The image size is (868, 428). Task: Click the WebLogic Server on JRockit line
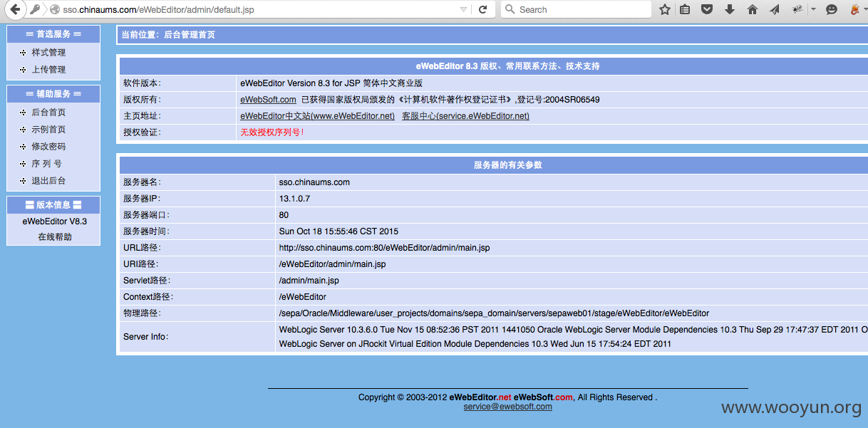pyautogui.click(x=475, y=344)
